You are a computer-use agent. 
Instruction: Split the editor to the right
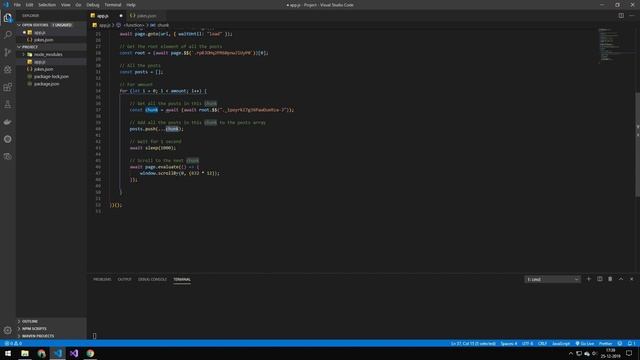tap(621, 16)
